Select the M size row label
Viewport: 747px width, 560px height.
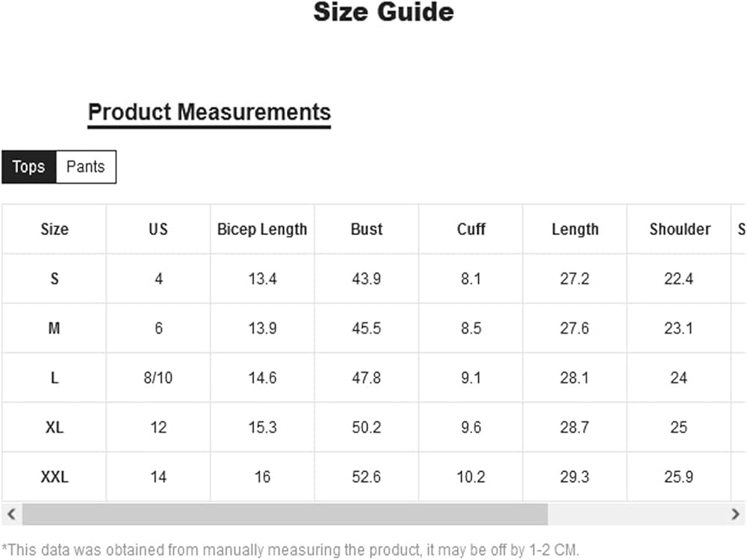click(x=54, y=328)
